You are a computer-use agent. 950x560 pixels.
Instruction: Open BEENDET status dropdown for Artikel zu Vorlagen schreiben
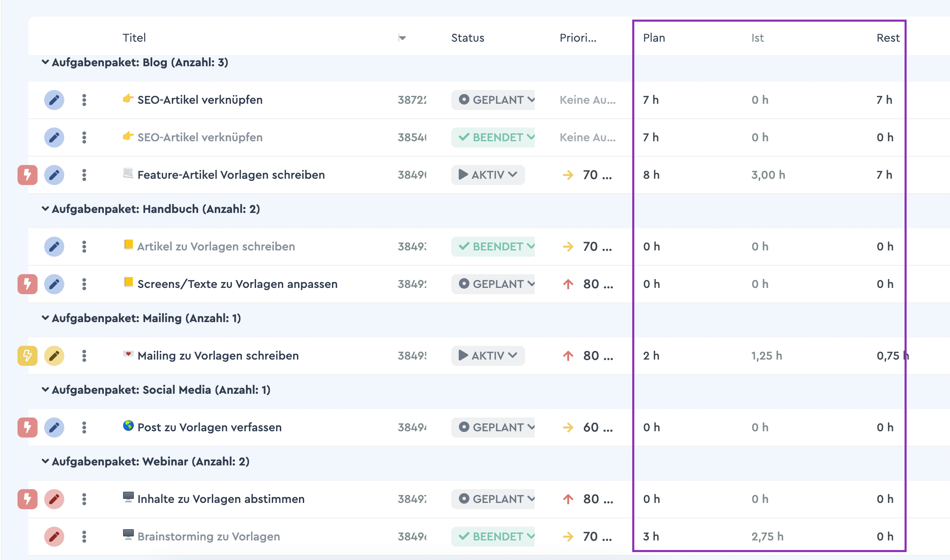[493, 247]
